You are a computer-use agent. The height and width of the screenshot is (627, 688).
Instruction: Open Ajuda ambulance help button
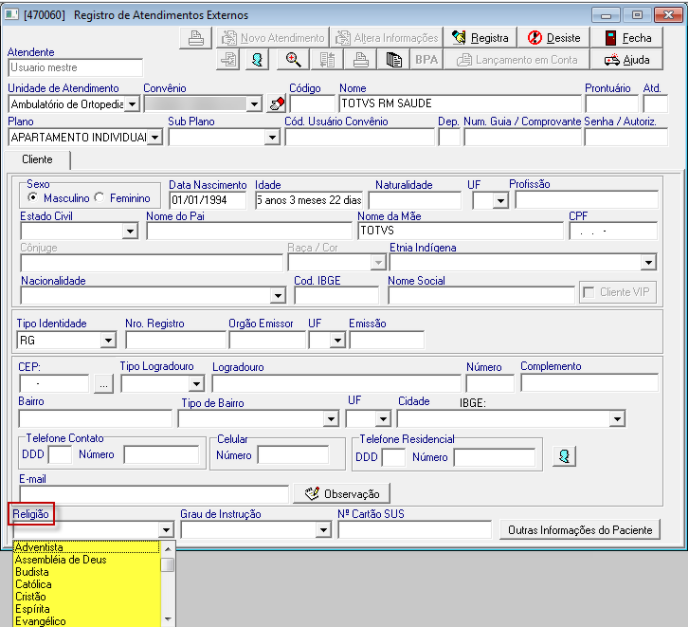[627, 60]
